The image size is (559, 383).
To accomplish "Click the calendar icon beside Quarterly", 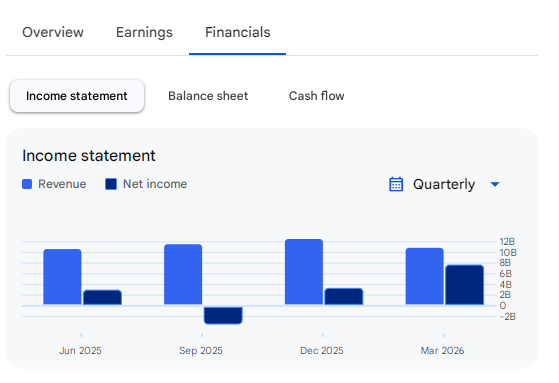I will click(x=396, y=184).
